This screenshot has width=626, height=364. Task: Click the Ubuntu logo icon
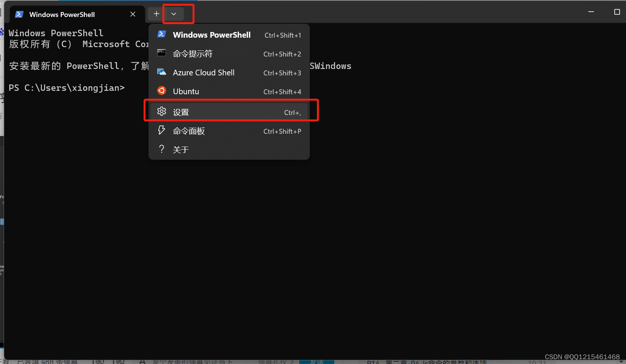coord(162,91)
